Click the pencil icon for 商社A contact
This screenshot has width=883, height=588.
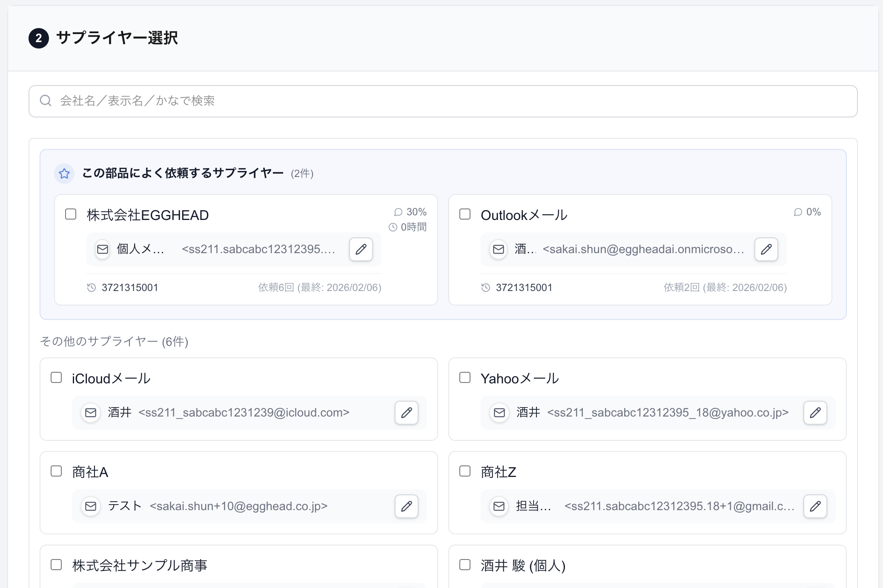406,506
